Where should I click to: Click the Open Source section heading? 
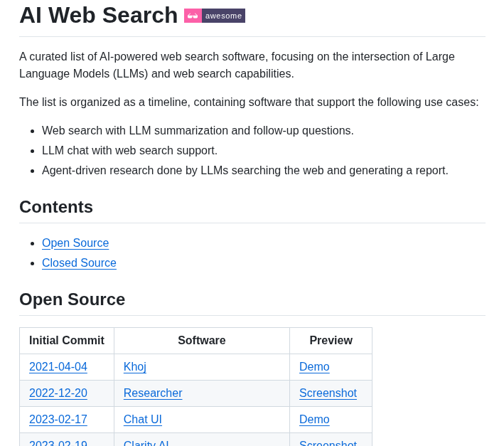(x=72, y=299)
